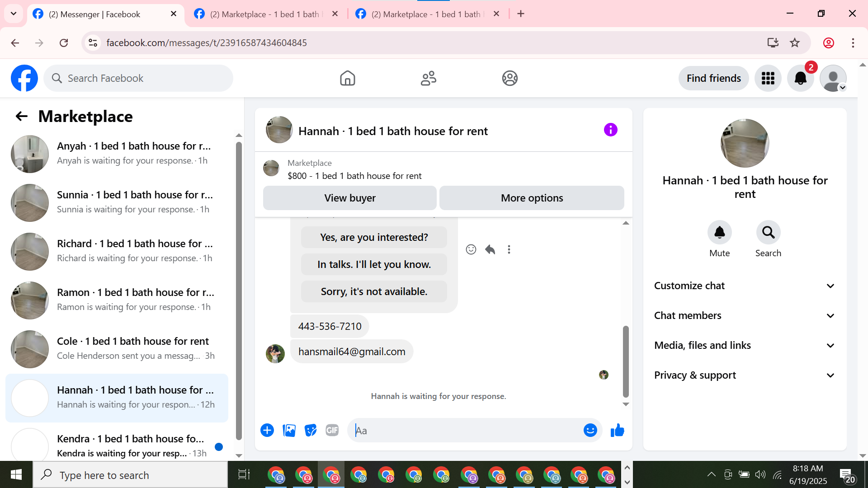The image size is (868, 488).
Task: Click the chat messages scrollbar
Action: point(626,361)
